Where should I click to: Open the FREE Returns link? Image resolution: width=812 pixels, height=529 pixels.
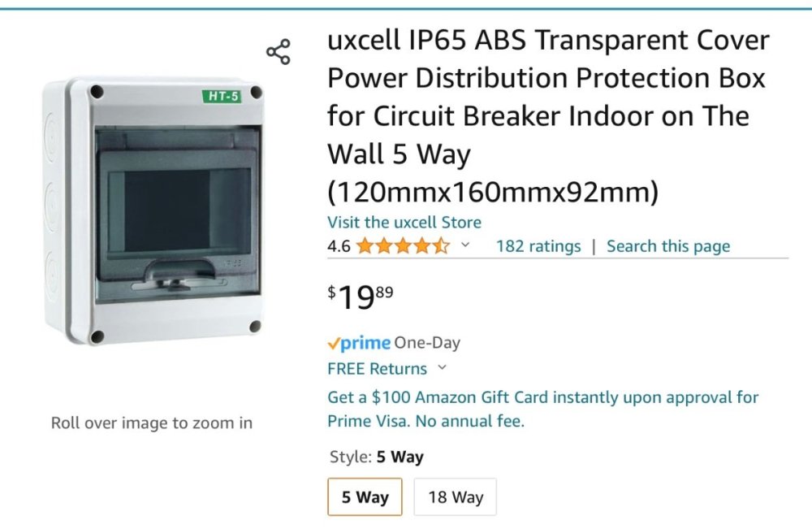tap(377, 369)
